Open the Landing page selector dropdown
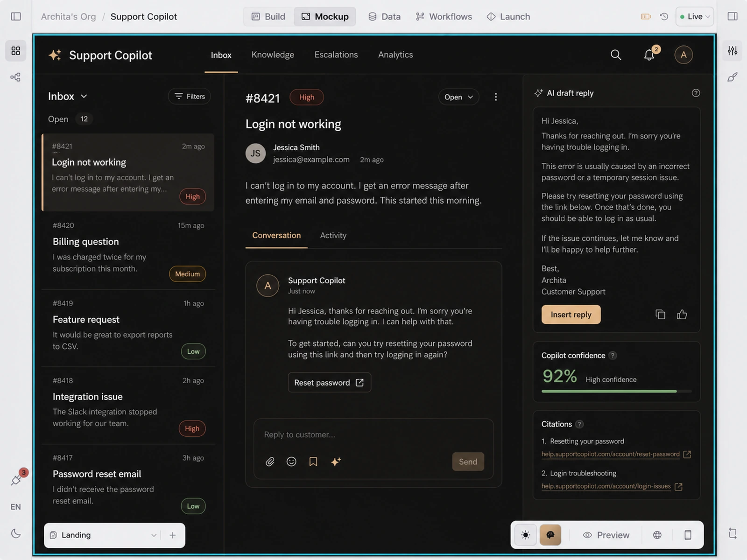The height and width of the screenshot is (560, 747). click(x=102, y=535)
